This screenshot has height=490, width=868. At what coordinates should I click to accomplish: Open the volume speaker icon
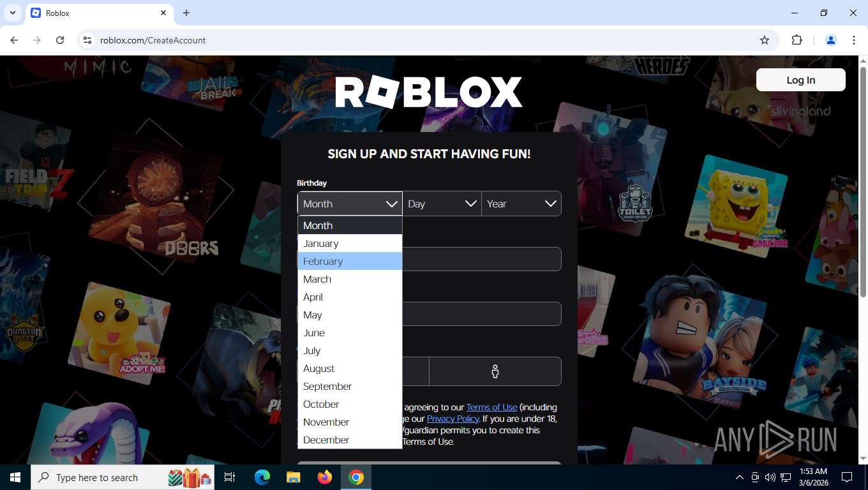point(770,477)
